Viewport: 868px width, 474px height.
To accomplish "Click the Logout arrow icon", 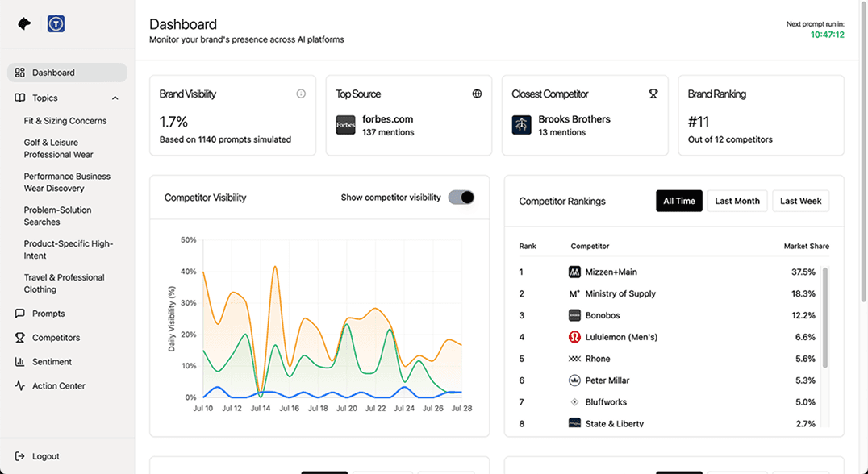I will coord(20,456).
